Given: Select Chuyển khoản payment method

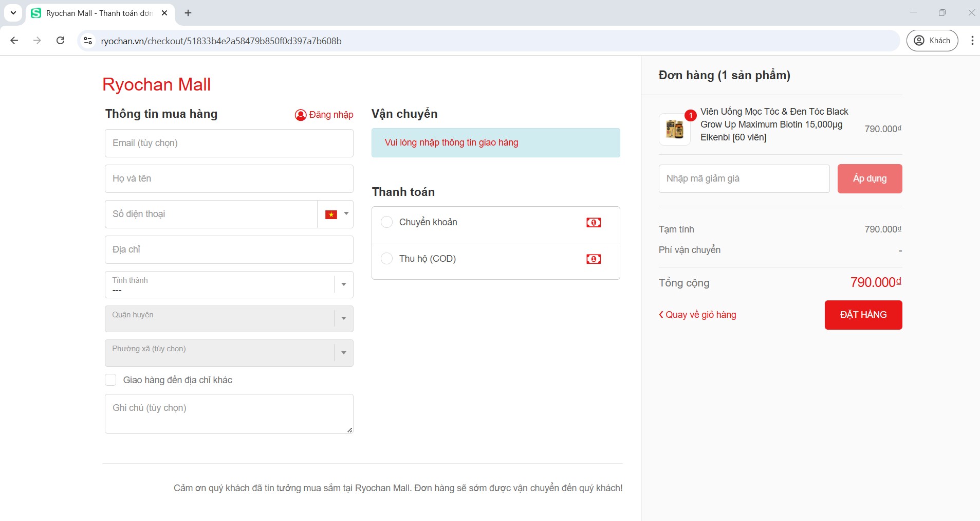Looking at the screenshot, I should click(387, 222).
